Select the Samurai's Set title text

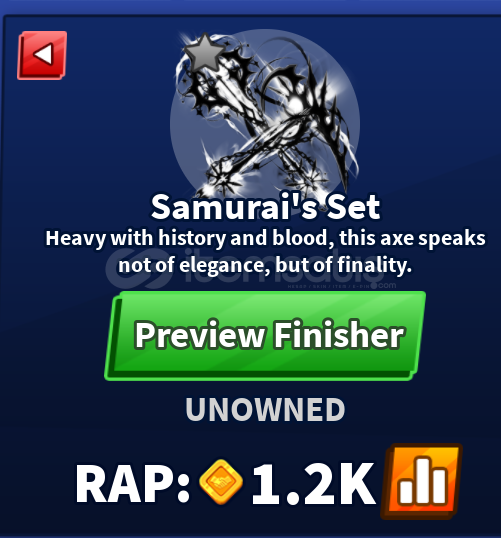[265, 207]
